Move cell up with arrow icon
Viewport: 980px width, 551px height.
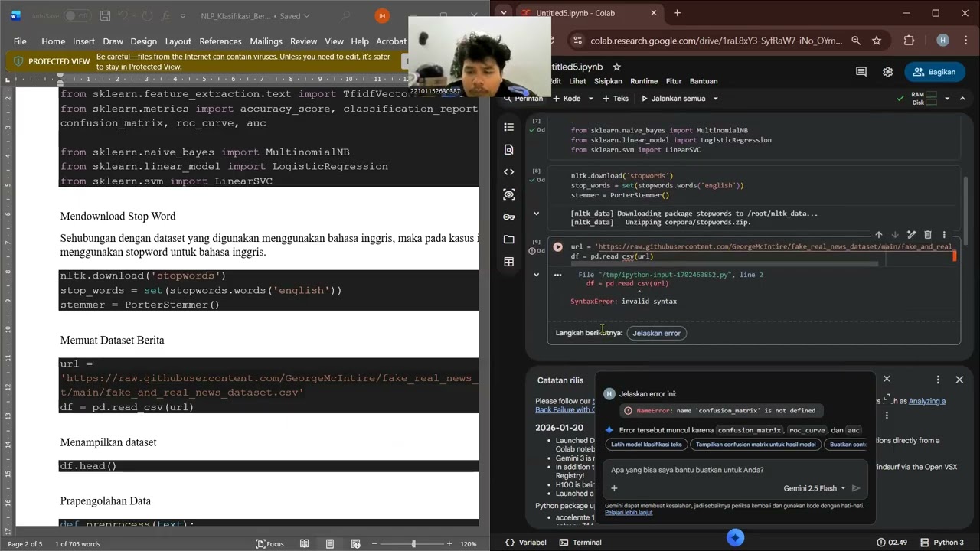[x=878, y=235]
